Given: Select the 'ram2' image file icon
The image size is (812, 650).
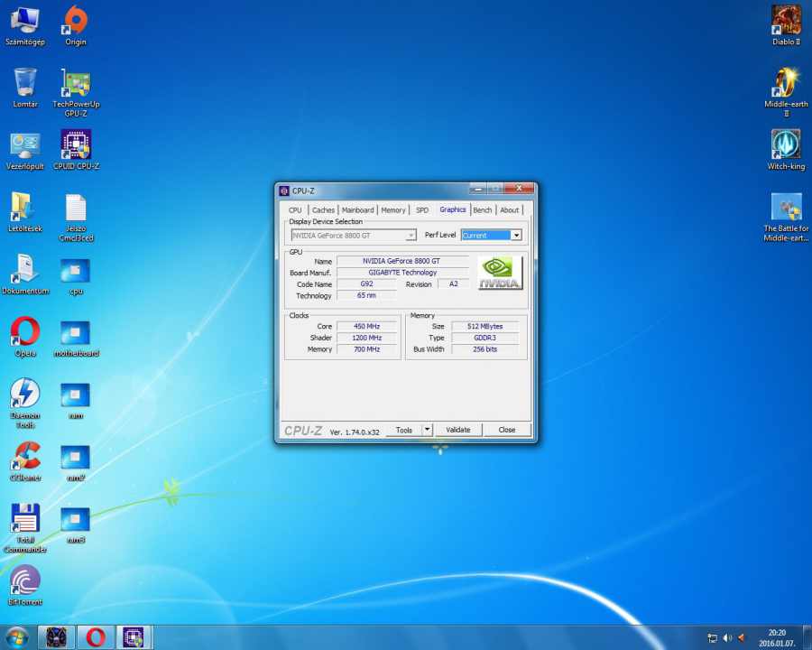Looking at the screenshot, I should (76, 462).
